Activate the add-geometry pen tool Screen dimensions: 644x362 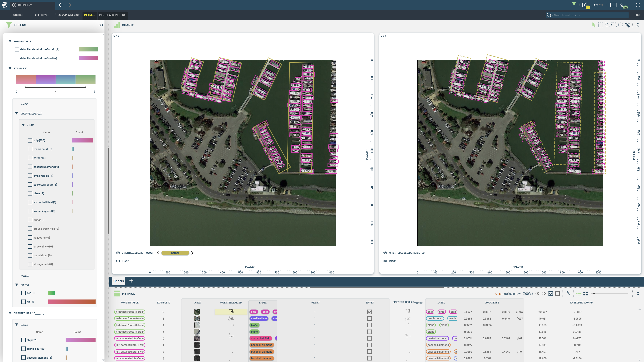628,25
